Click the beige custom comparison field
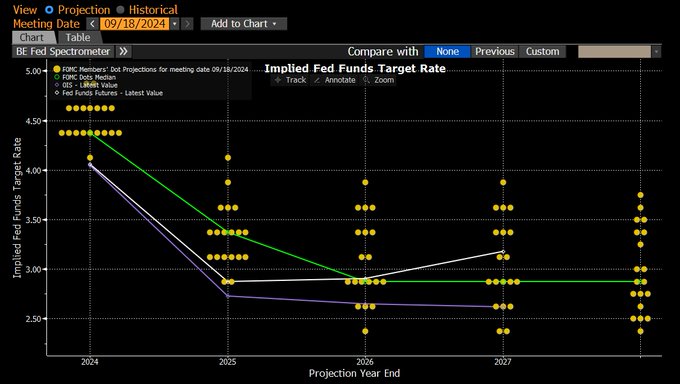The width and height of the screenshot is (680, 384). click(x=615, y=52)
